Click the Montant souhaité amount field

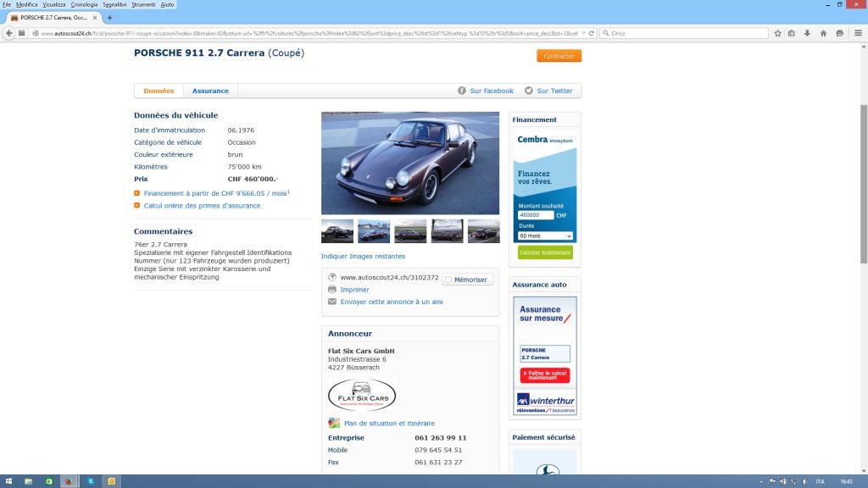pos(536,215)
